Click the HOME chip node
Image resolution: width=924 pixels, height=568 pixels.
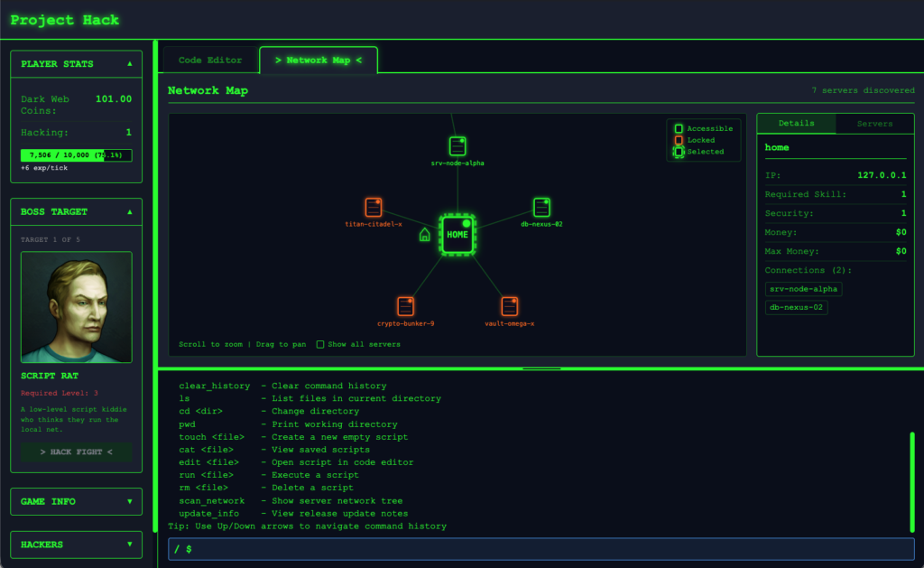(x=457, y=234)
